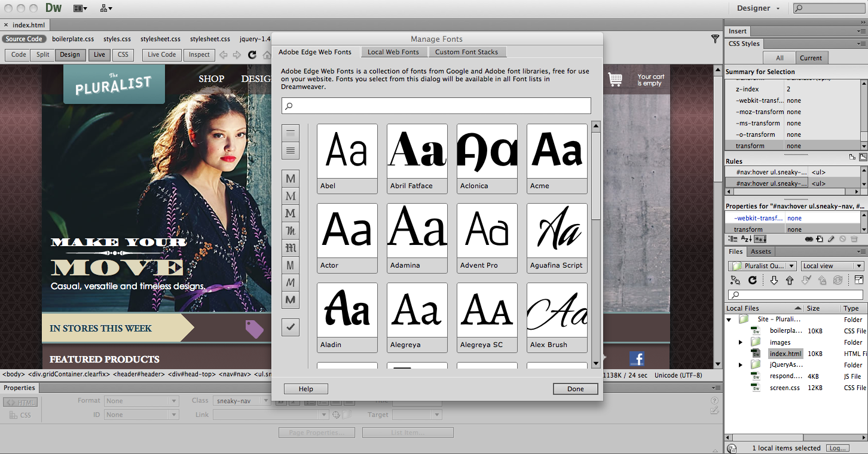Viewport: 868px width, 454px height.
Task: Refresh Design view in the document toolbar
Action: 252,54
